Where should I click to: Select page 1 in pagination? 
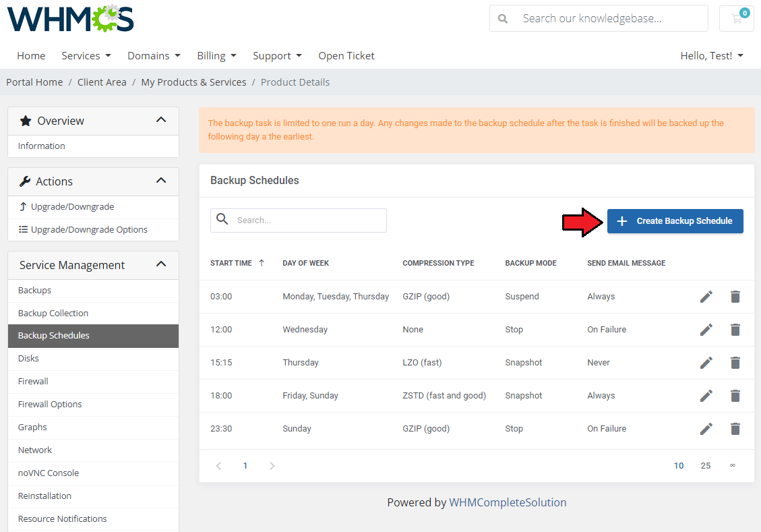[245, 466]
